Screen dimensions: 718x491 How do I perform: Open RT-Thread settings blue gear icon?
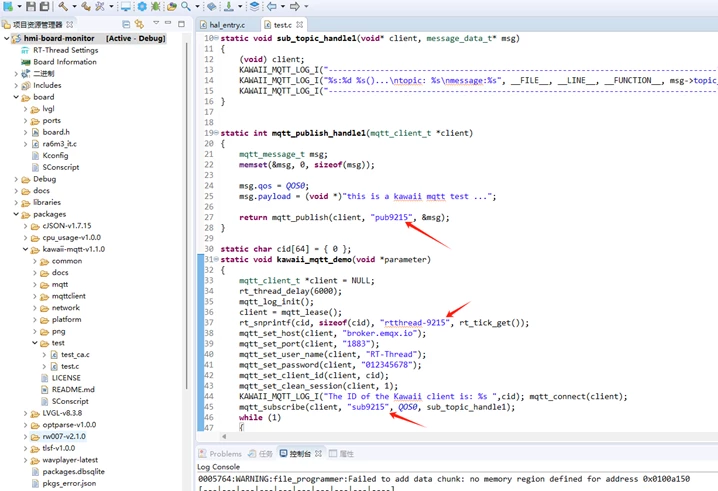pos(142,6)
